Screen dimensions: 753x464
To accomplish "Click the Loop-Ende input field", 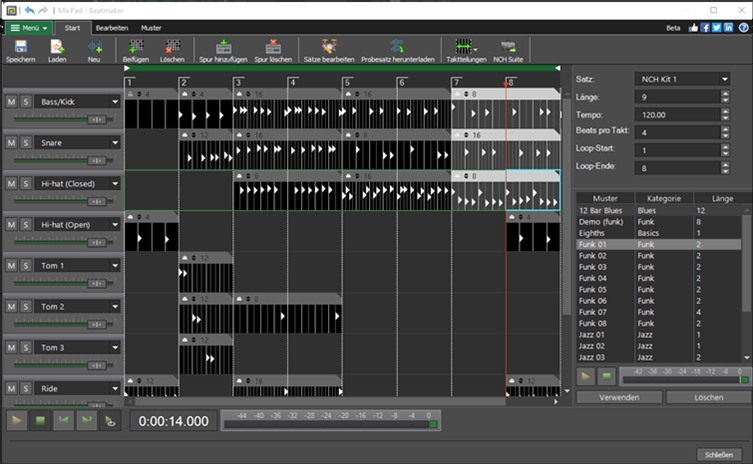I will pos(677,168).
